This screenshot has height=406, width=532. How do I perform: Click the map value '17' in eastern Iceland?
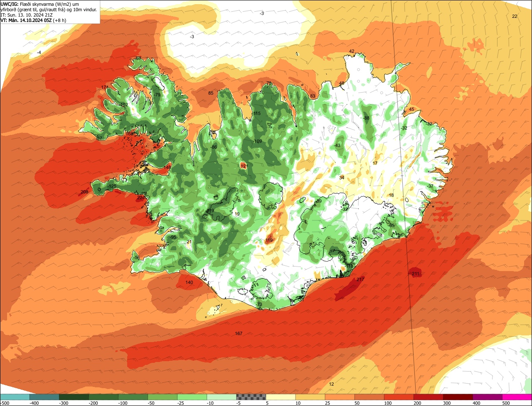375,164
